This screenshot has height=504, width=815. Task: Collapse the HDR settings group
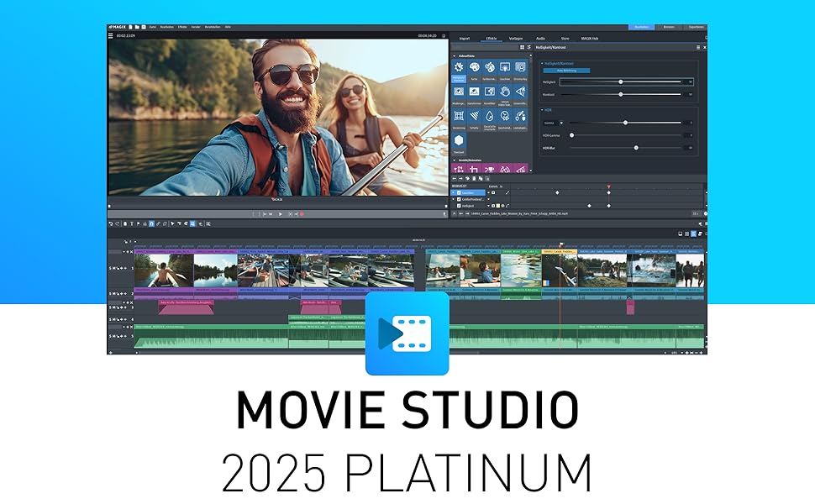pyautogui.click(x=542, y=110)
